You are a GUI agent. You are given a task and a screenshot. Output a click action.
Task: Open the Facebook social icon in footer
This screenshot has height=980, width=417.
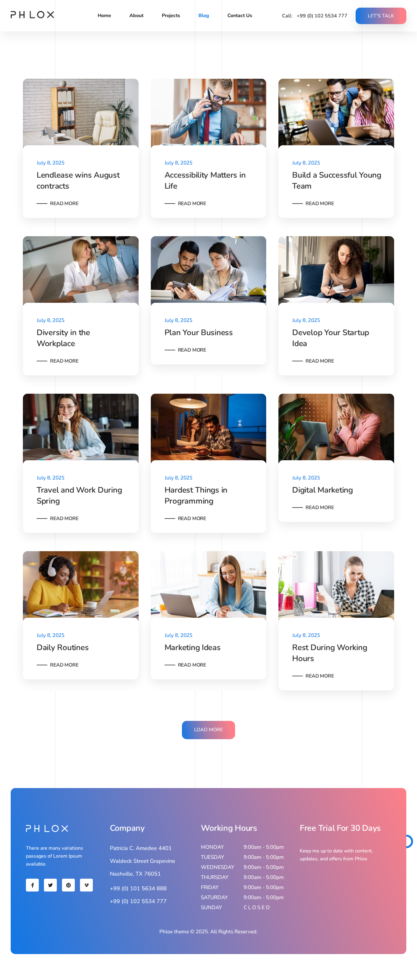32,885
